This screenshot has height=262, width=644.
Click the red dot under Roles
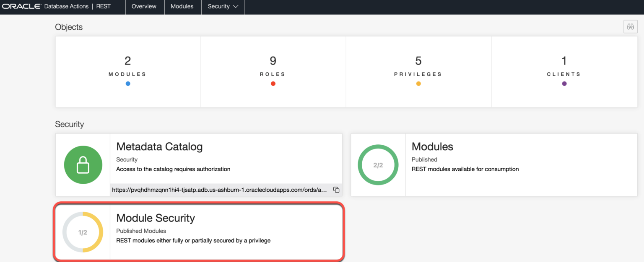(273, 84)
